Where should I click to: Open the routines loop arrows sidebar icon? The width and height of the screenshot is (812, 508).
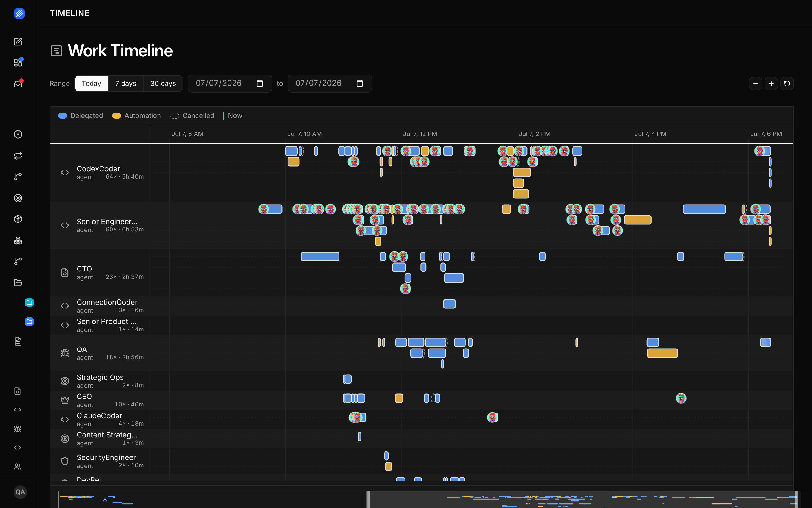(18, 156)
